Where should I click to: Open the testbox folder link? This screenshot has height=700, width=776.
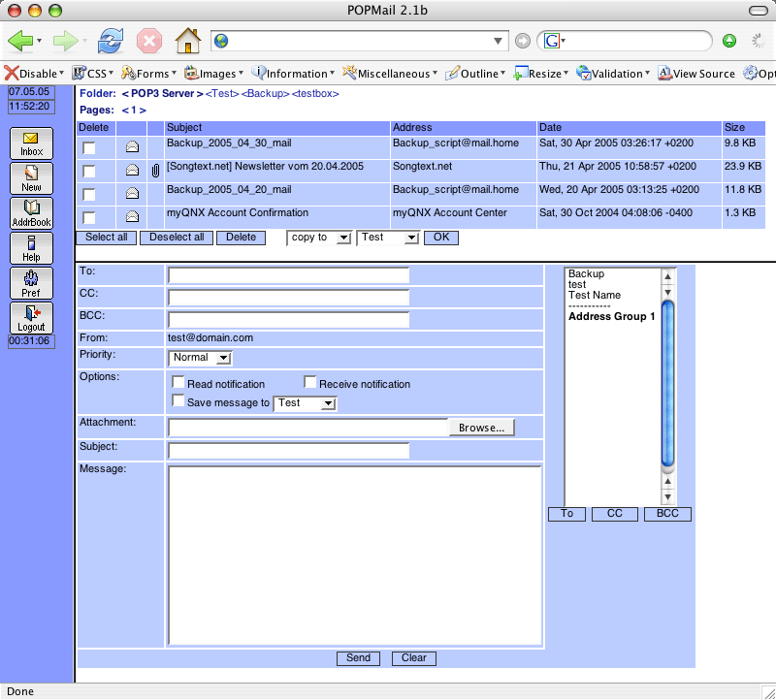pyautogui.click(x=316, y=93)
